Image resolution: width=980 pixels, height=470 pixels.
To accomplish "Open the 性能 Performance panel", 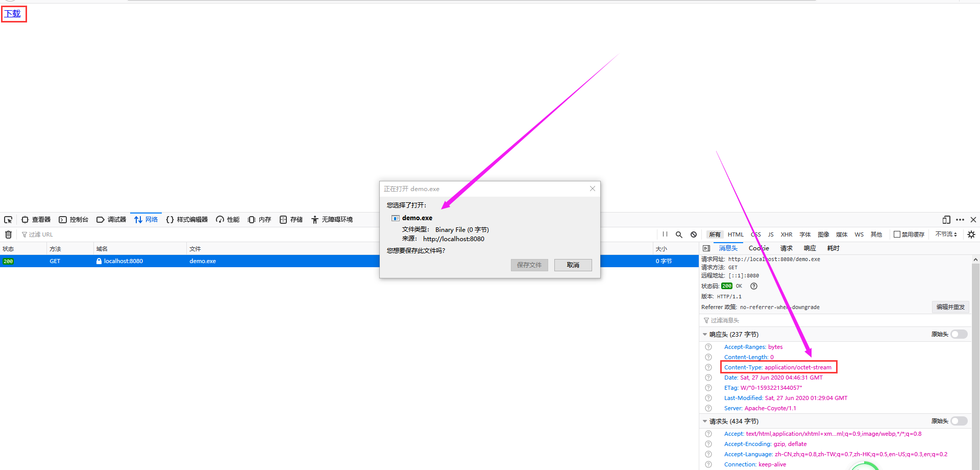I will point(228,220).
